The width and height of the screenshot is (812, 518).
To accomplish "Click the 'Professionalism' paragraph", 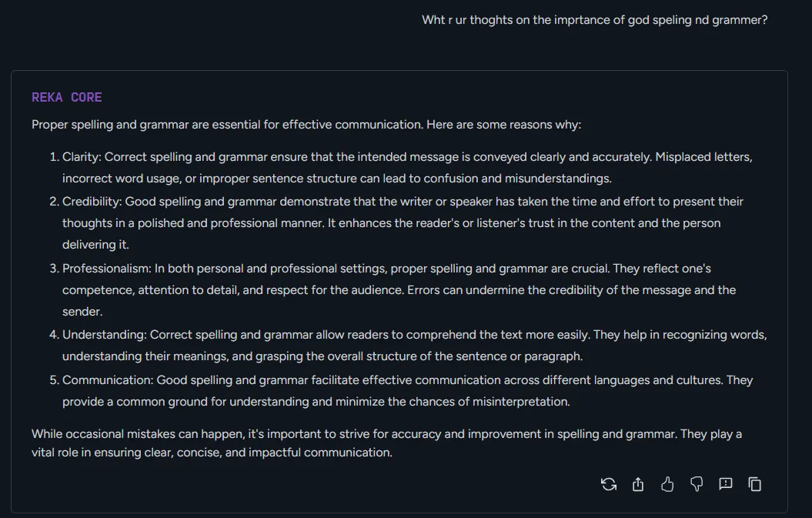I will pyautogui.click(x=400, y=289).
